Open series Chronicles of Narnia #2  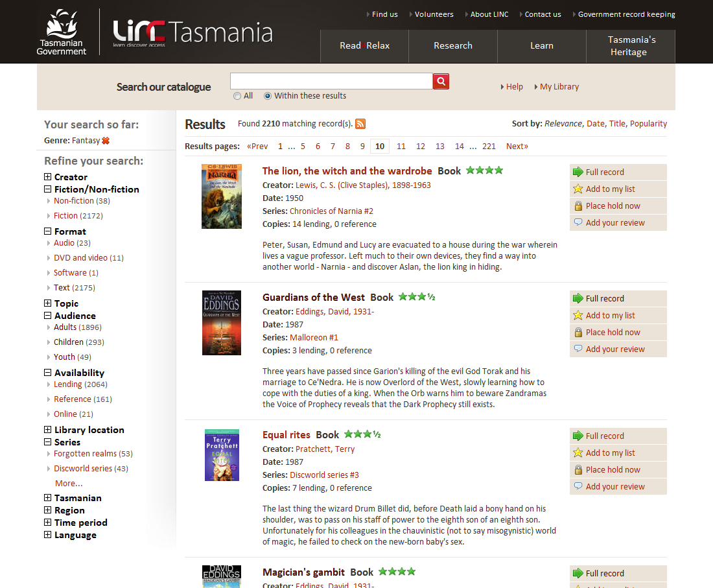tap(331, 211)
